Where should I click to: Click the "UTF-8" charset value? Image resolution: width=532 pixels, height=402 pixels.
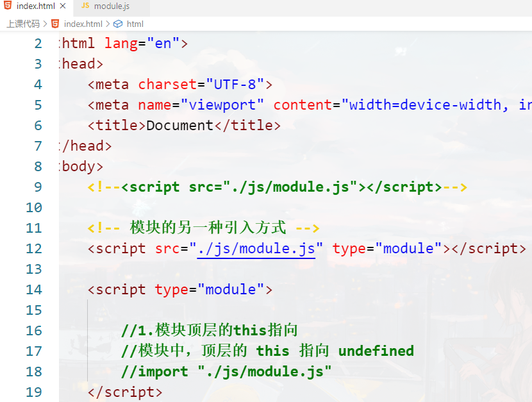235,85
